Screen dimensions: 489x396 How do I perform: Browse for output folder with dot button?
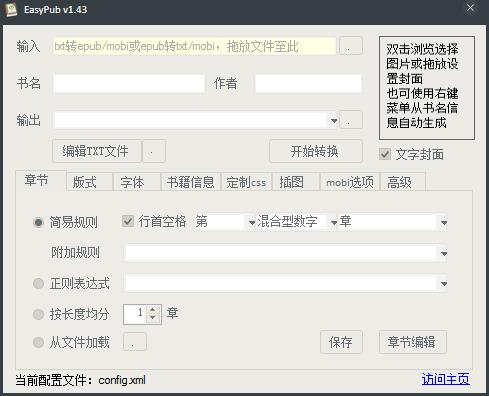351,120
